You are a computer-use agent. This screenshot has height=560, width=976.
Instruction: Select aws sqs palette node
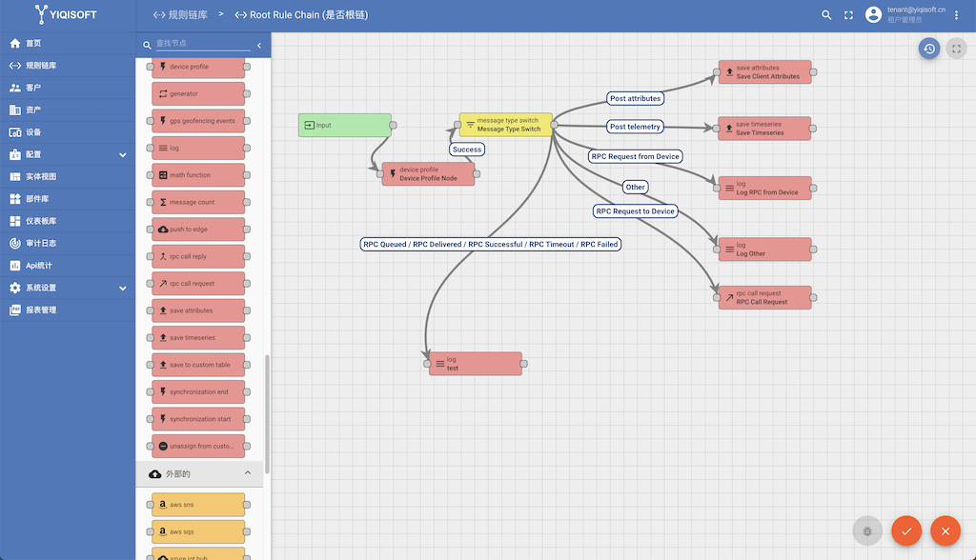[198, 532]
